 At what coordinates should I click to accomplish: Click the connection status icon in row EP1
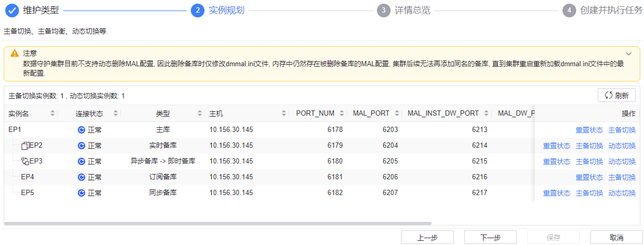[x=81, y=130]
